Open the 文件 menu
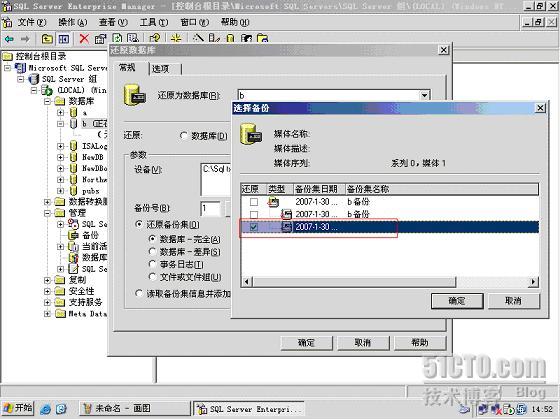560x420 pixels. tap(32, 22)
